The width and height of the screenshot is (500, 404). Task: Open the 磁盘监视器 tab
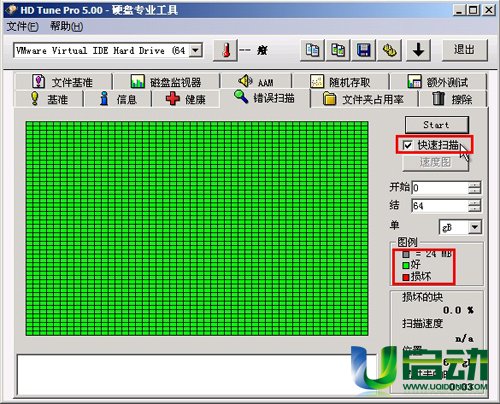pyautogui.click(x=166, y=82)
